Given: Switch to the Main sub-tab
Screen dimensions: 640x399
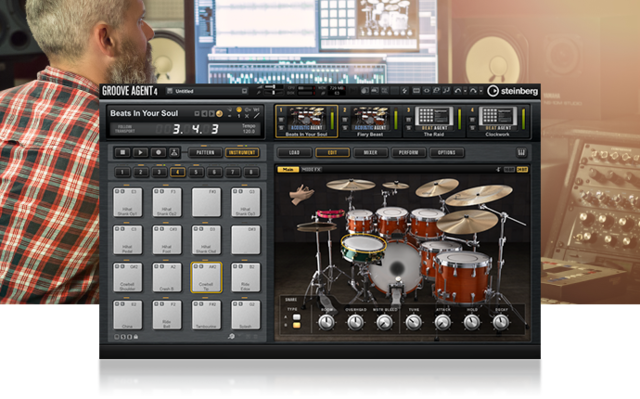Looking at the screenshot, I should tap(288, 169).
